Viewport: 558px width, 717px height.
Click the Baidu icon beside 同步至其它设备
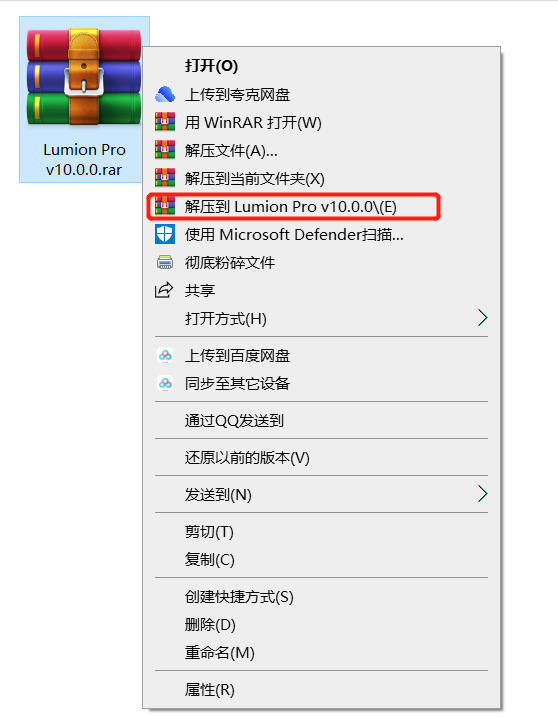(x=165, y=383)
